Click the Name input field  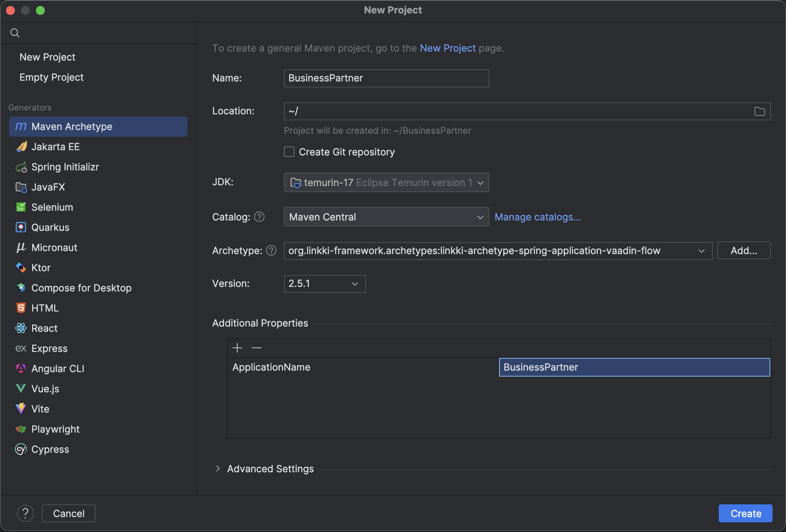click(x=386, y=78)
